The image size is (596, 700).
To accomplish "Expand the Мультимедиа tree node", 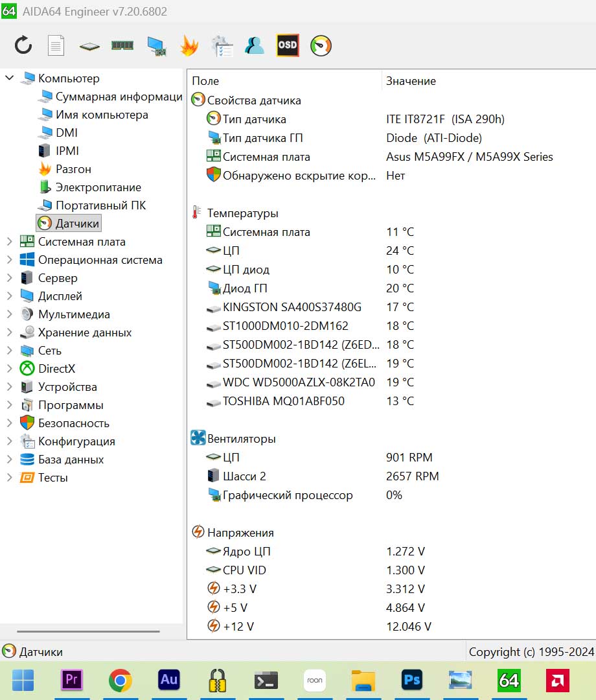I will point(9,314).
